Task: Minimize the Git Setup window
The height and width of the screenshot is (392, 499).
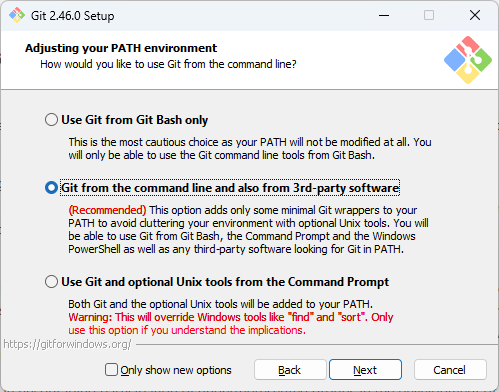Action: pos(384,15)
